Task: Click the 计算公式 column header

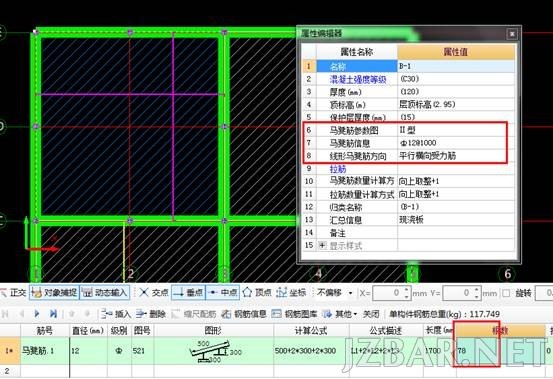Action: tap(311, 330)
